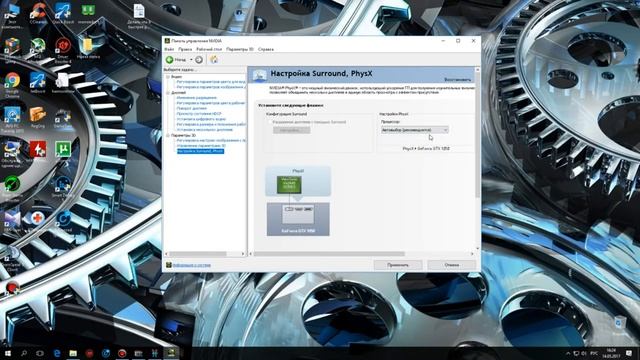Open video image adjustment task in tree
Screen dimensions: 640x360
[x=211, y=87]
